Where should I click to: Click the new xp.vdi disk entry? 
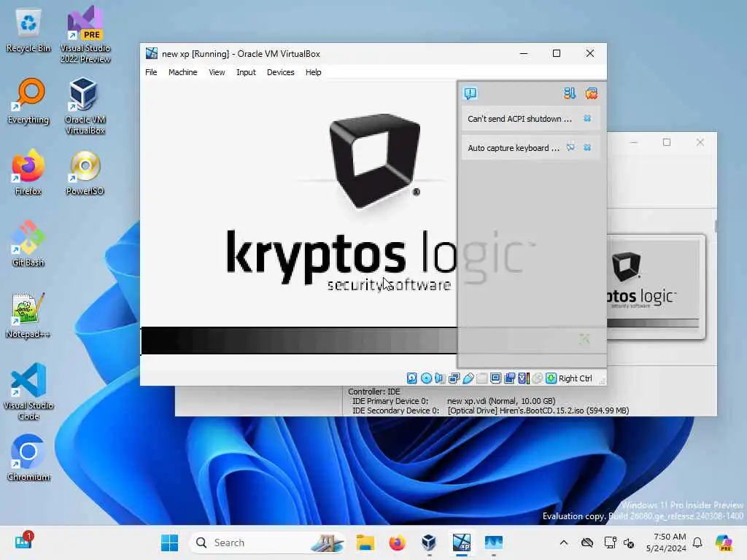500,401
